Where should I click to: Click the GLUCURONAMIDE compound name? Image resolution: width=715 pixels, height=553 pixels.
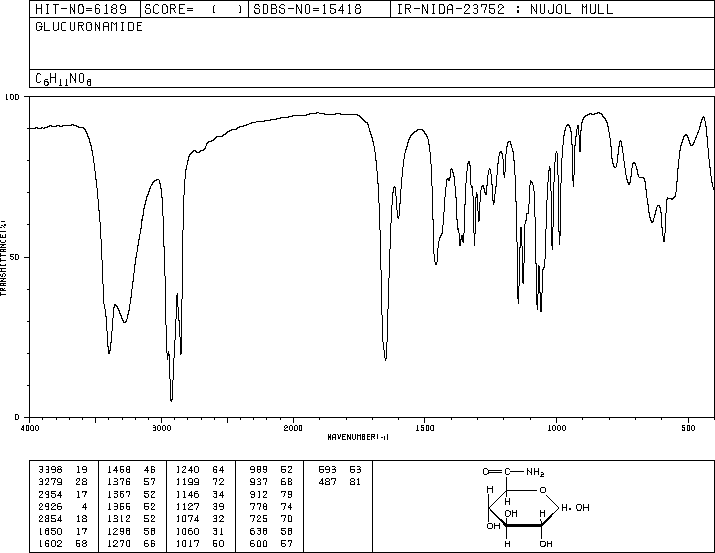point(89,27)
